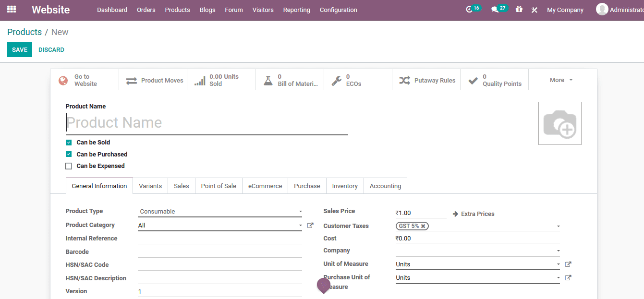Click the ECOs wrench icon
Image resolution: width=644 pixels, height=299 pixels.
coord(336,80)
